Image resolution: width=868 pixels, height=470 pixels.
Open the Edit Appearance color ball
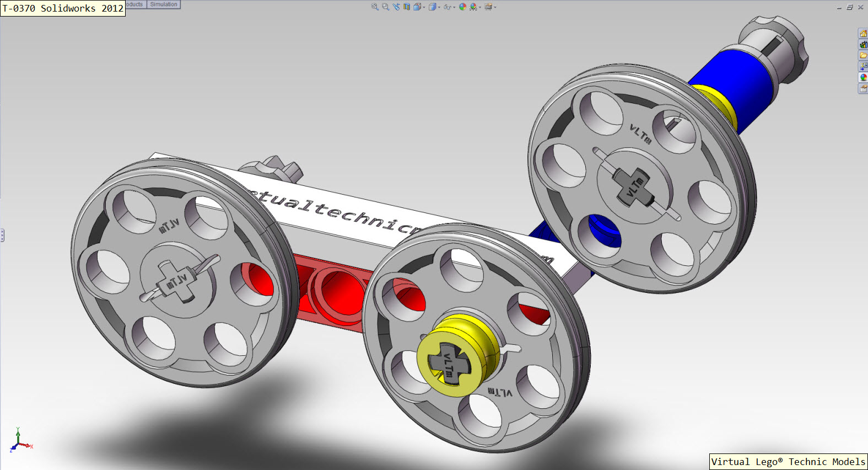point(462,7)
